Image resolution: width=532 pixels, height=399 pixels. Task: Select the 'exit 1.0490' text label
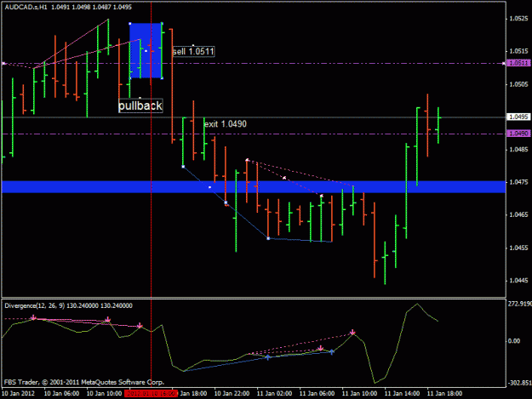(x=226, y=124)
